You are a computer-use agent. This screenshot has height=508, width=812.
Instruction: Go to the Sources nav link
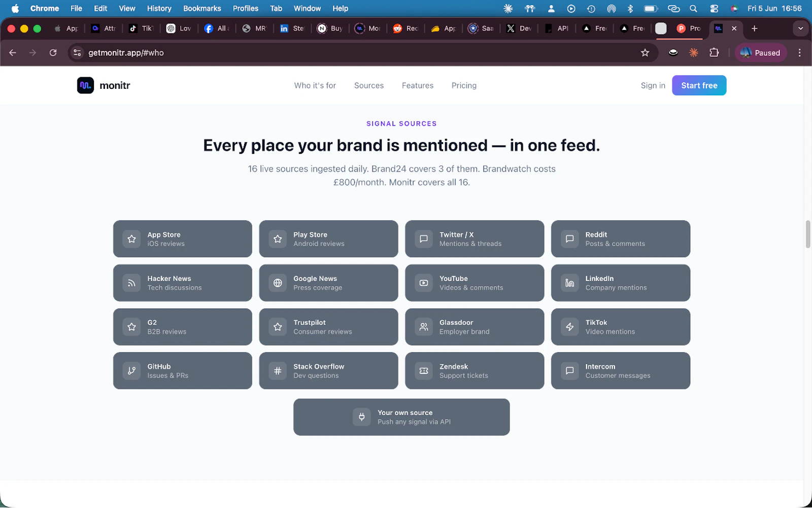pos(369,85)
